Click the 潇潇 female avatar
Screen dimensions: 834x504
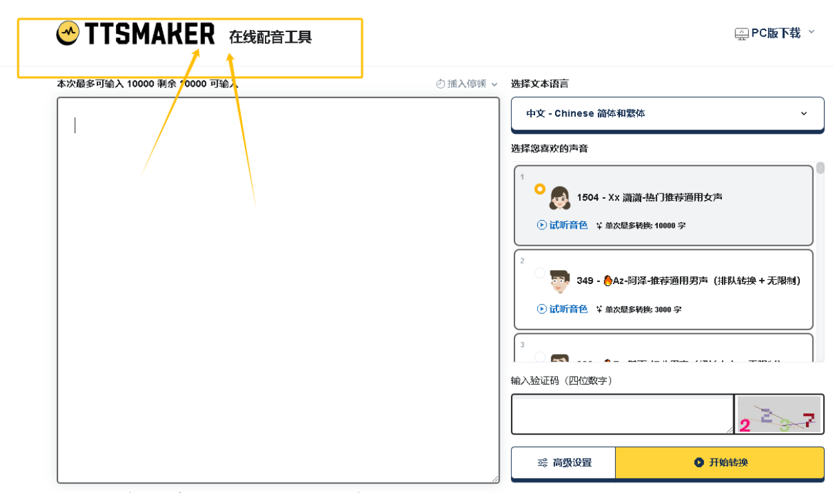(x=559, y=197)
